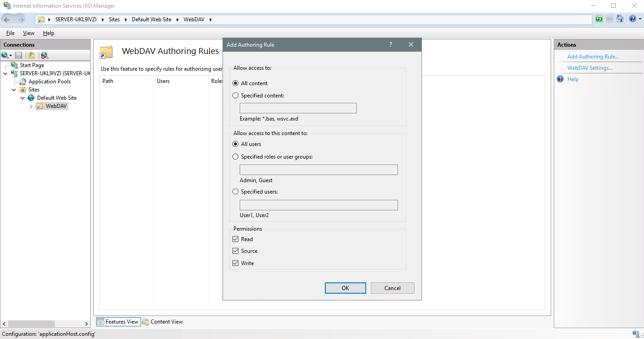This screenshot has height=339, width=644.
Task: Switch to the Content View tab
Action: (162, 322)
